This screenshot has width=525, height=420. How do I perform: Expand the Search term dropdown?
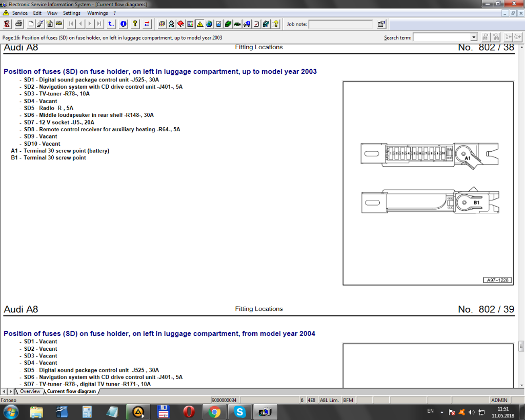[474, 37]
